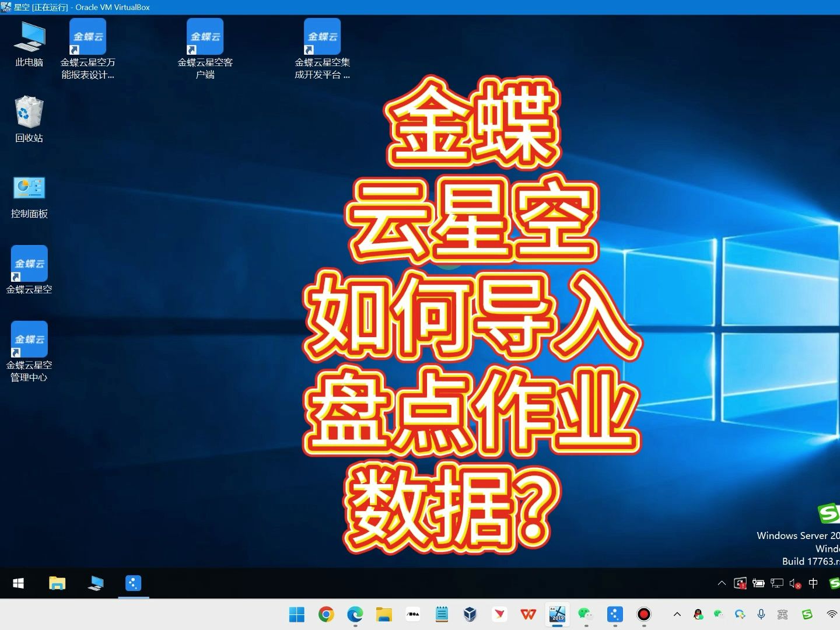840x630 pixels.
Task: Select the 金蝶云星空管理中心 shortcut
Action: pos(29,352)
